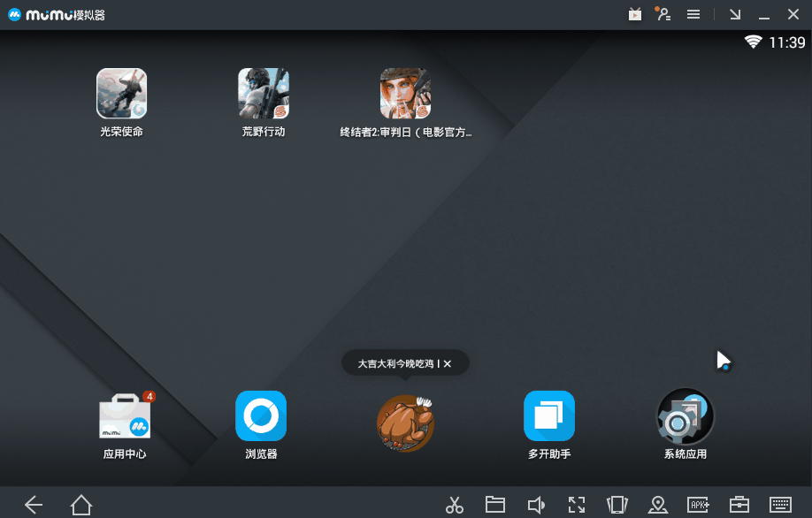812x518 pixels.
Task: Dismiss the 大吉大利今晚吃鸡 tooltip
Action: click(448, 364)
